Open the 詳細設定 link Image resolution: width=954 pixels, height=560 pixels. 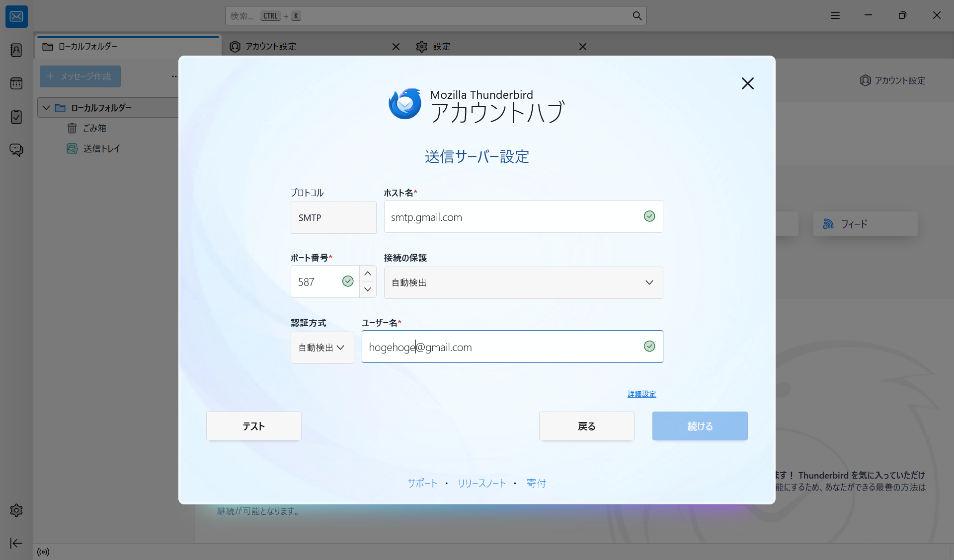[641, 394]
